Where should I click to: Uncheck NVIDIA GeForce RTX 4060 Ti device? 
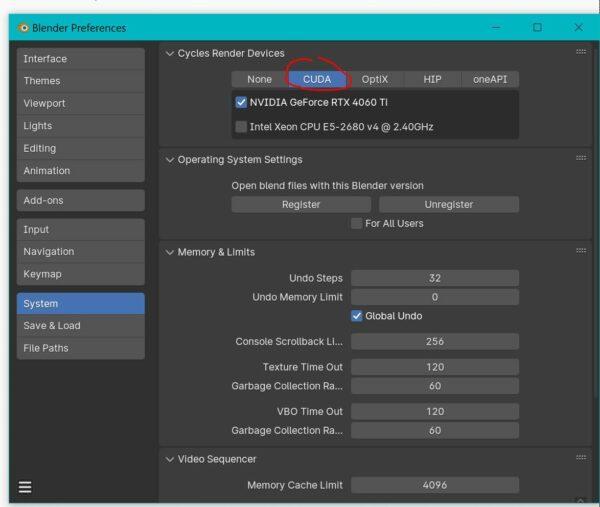241,102
